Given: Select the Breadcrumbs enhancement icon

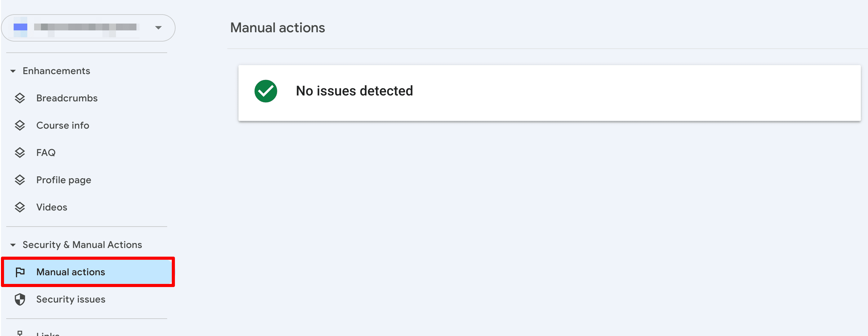Looking at the screenshot, I should pyautogui.click(x=20, y=98).
